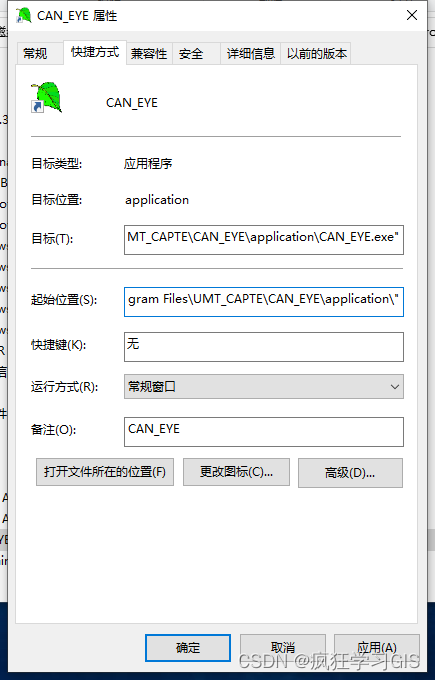Open the 兼容性 tab
The width and height of the screenshot is (435, 680).
149,54
